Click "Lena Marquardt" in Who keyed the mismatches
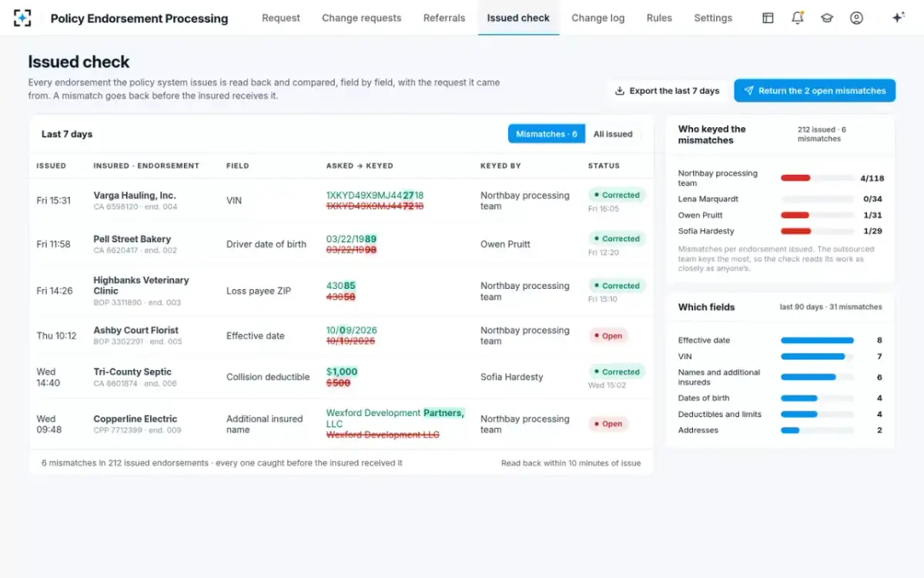This screenshot has width=924, height=578. pos(708,200)
